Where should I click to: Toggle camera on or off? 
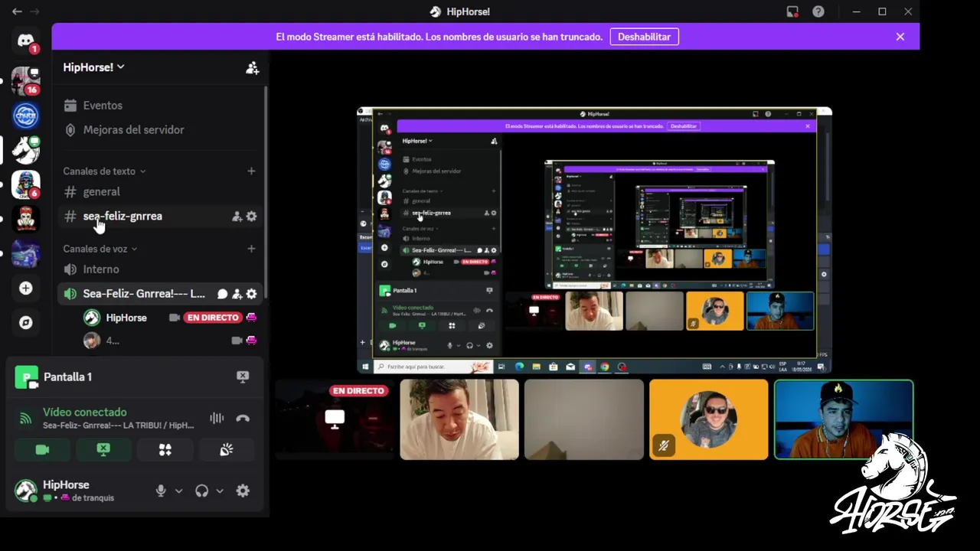tap(42, 450)
